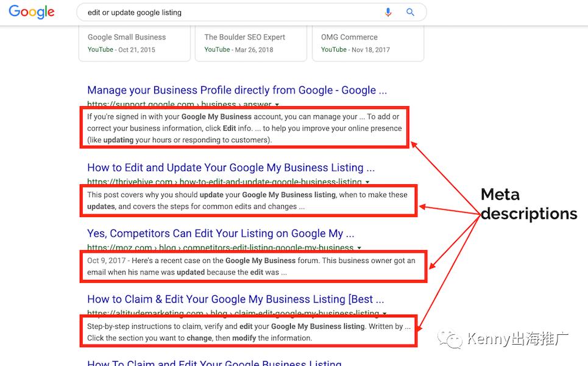
Task: Open "How to Claim & Edit" result title
Action: [235, 299]
